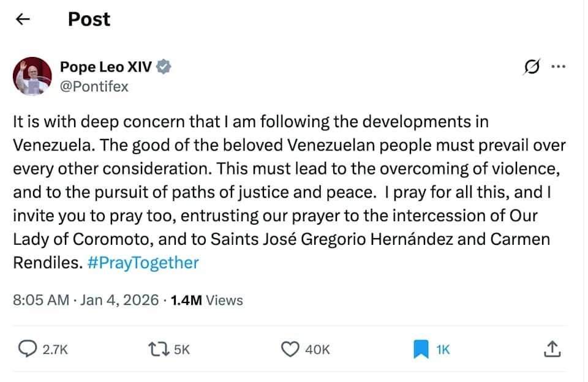Select the Pope Leo XIV display name
This screenshot has height=382, width=588.
click(x=104, y=67)
